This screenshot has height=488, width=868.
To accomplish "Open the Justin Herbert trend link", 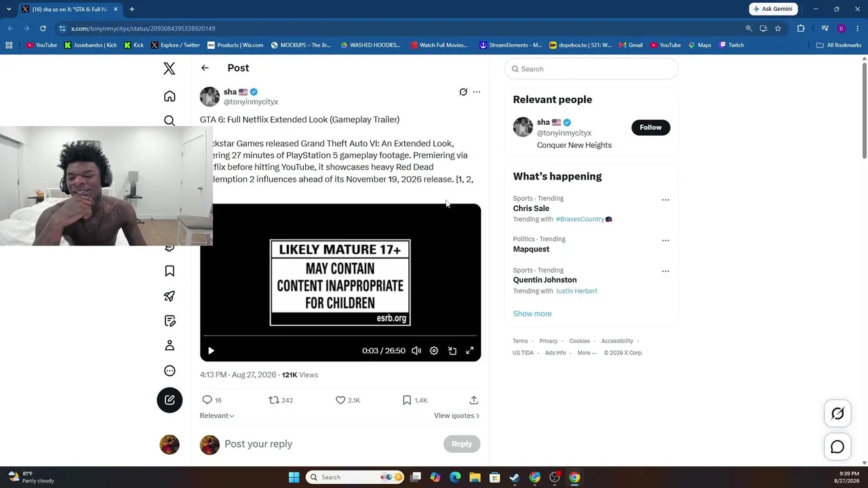I will 576,291.
